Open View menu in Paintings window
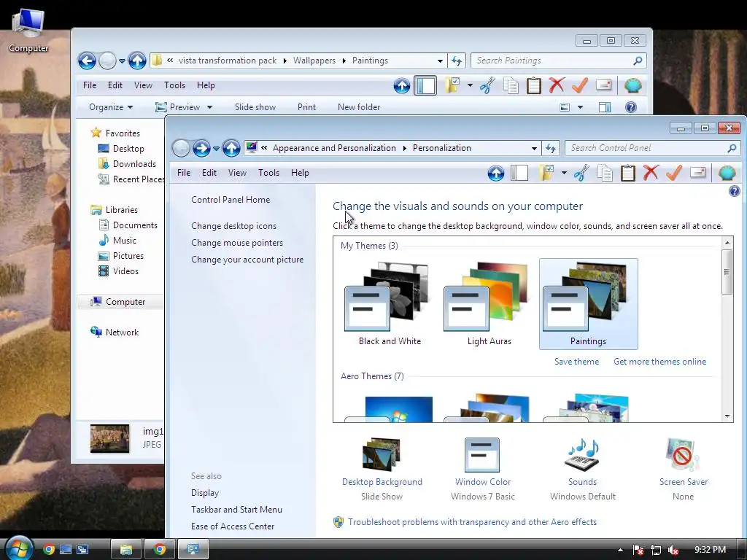 pyautogui.click(x=143, y=85)
